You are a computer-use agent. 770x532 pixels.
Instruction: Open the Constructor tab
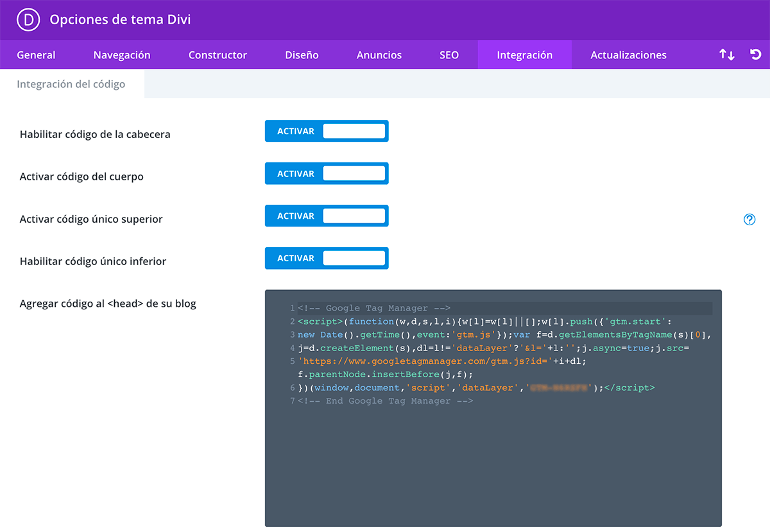218,55
